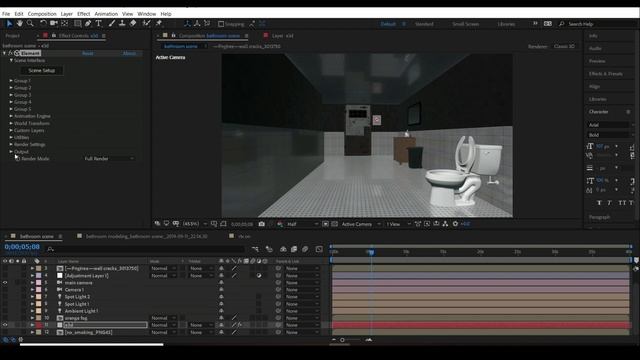The image size is (640, 360).
Task: Show the Camera 1 layer
Action: pos(5,290)
